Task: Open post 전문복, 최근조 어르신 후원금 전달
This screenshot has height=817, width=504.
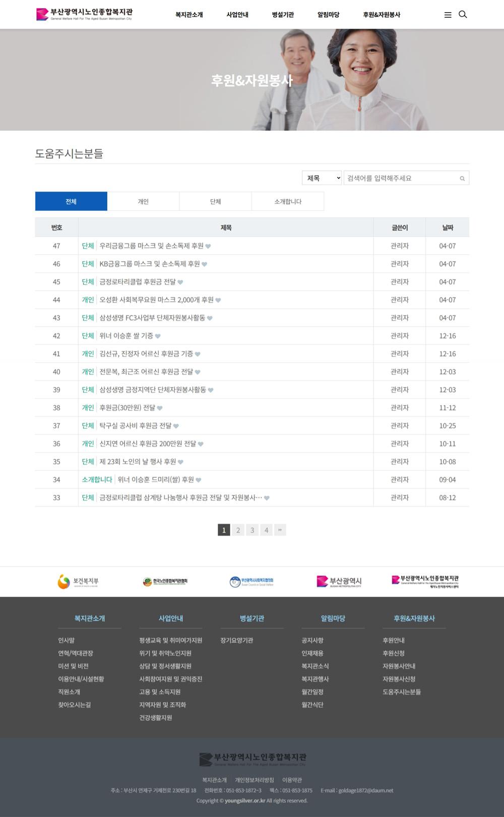Action: pos(146,372)
